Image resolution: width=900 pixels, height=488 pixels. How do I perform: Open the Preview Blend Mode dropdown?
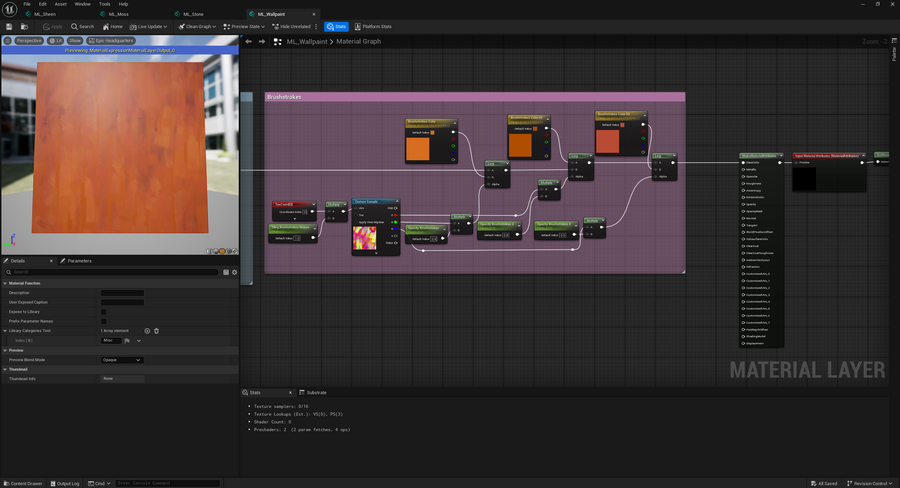(122, 360)
